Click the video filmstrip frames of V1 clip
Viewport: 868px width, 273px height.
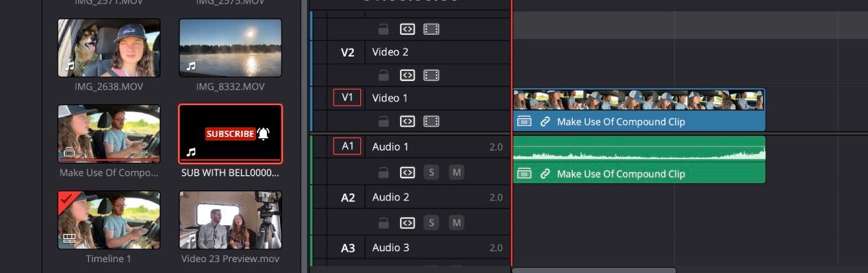pyautogui.click(x=639, y=100)
